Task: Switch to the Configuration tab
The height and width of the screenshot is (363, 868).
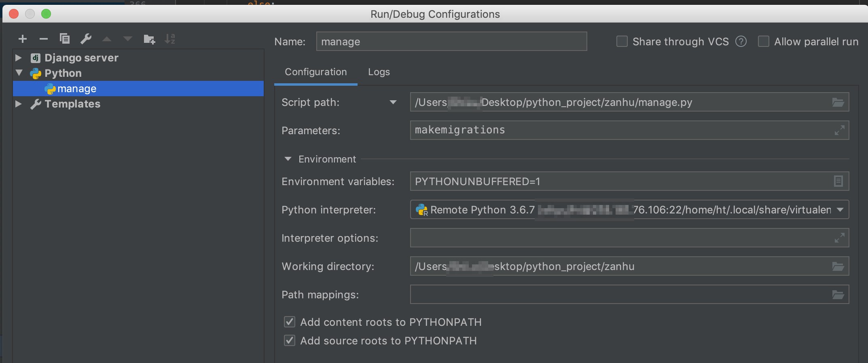Action: pos(315,72)
